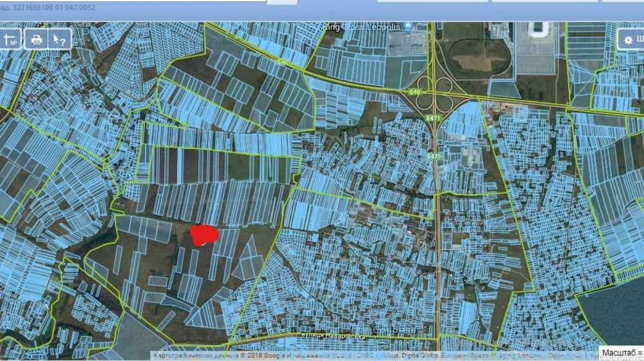Activate the identify cursor with question mark
Screen dimensions: 644x361
tap(59, 39)
